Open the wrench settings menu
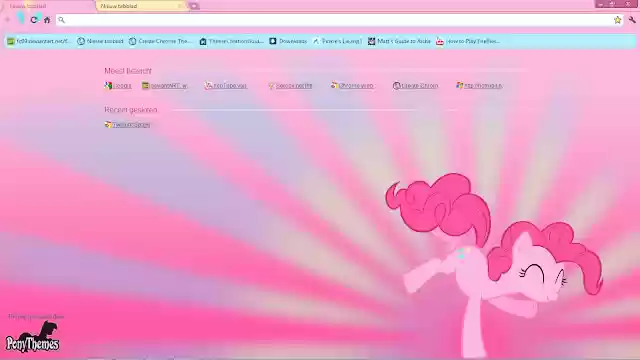Screen dimensions: 640x360 632,20
